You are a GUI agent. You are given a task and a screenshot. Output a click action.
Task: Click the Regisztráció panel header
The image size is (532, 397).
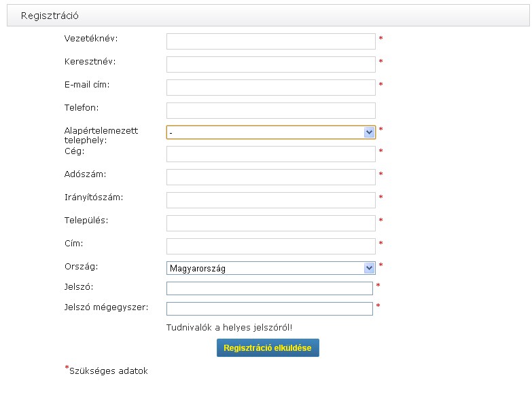tap(268, 15)
